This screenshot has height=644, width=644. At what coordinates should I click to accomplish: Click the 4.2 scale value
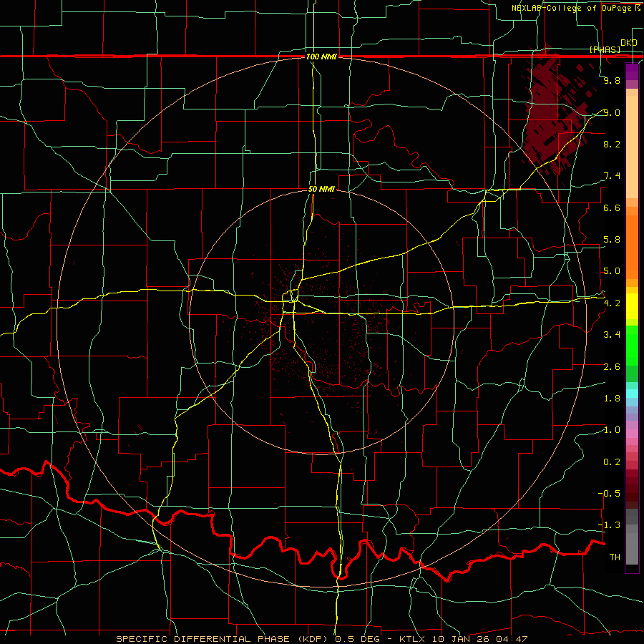pos(612,303)
